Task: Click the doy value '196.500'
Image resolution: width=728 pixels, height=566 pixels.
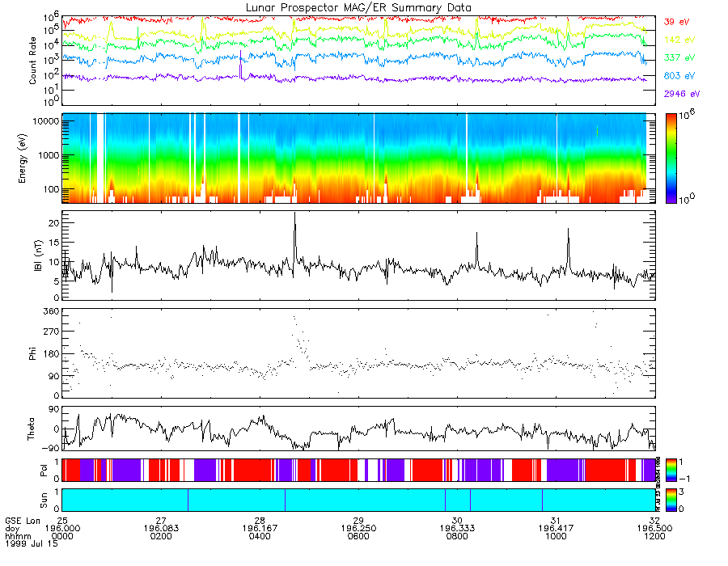Action: (654, 529)
